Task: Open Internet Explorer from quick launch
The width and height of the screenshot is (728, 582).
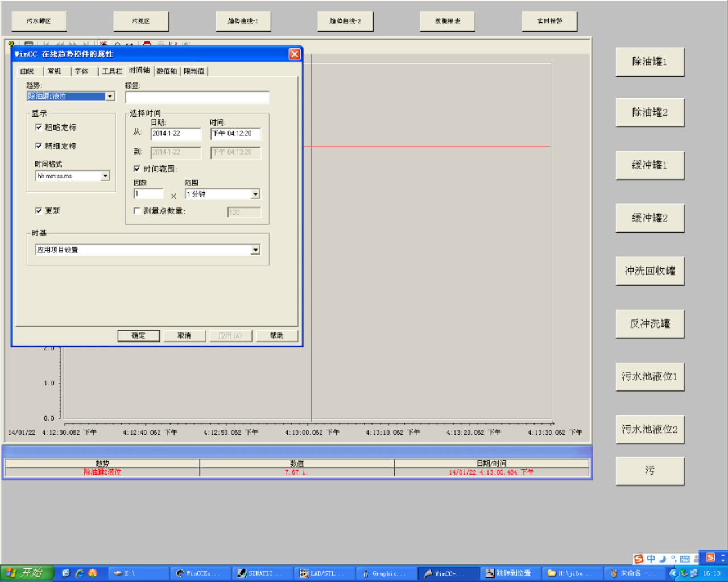Action: pos(79,573)
